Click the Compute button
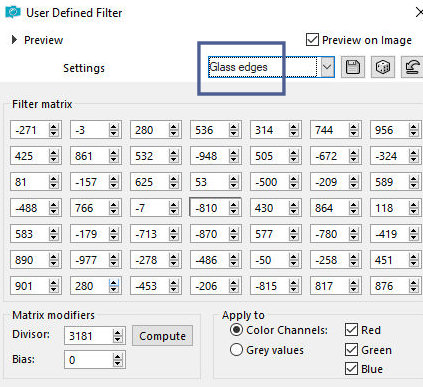The height and width of the screenshot is (387, 423). tap(162, 336)
